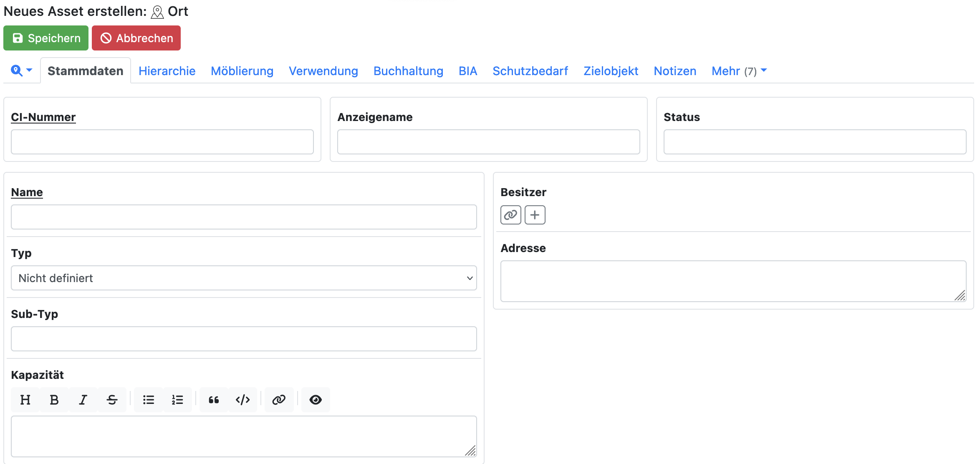This screenshot has height=464, width=980.
Task: Click the Ort location pin icon in title
Action: coord(157,12)
